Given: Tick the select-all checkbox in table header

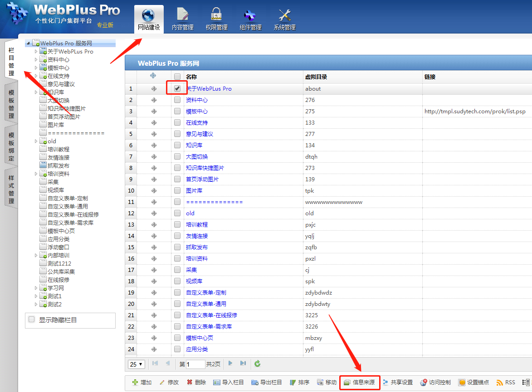Looking at the screenshot, I should [x=177, y=77].
